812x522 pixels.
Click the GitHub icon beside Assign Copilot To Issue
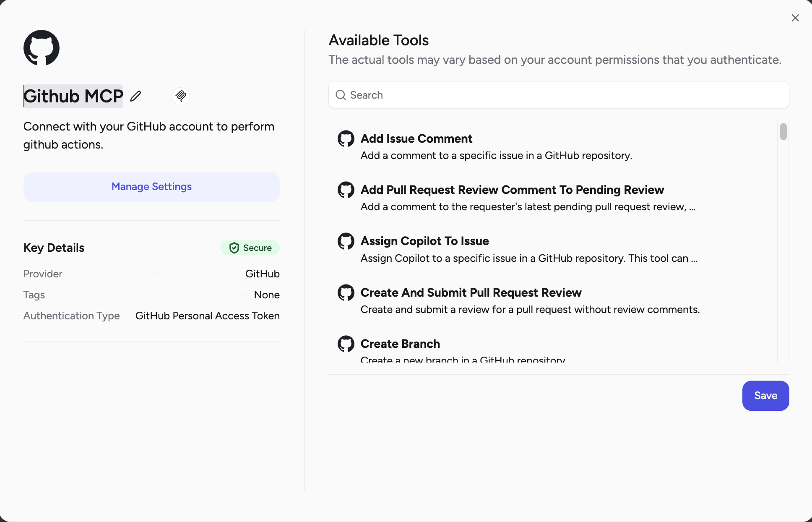(346, 241)
